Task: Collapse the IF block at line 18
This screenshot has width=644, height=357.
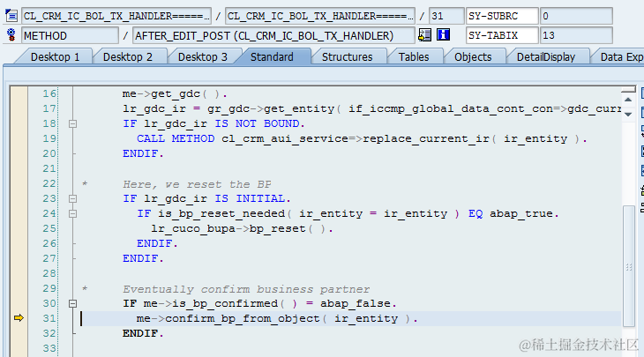Action: 72,123
